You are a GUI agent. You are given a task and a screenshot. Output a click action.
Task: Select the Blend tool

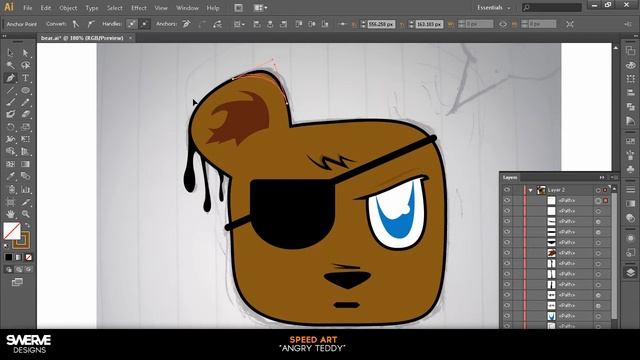pos(25,176)
